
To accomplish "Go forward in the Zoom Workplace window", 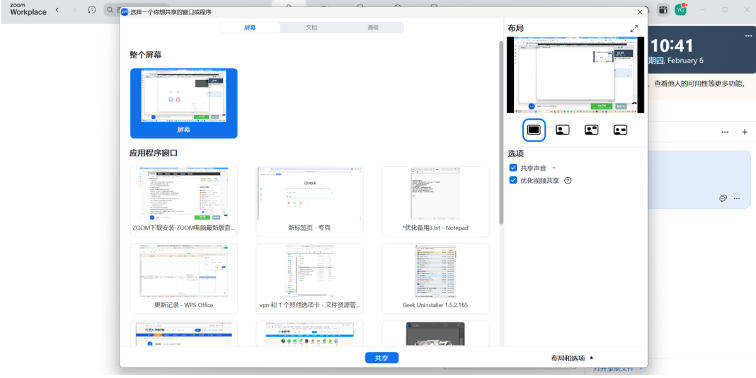I will [x=74, y=10].
